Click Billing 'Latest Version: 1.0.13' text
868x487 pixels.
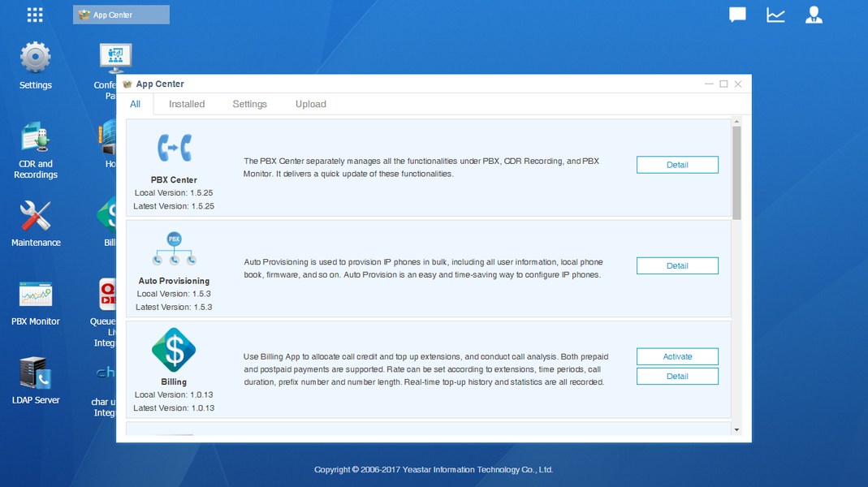pos(174,407)
